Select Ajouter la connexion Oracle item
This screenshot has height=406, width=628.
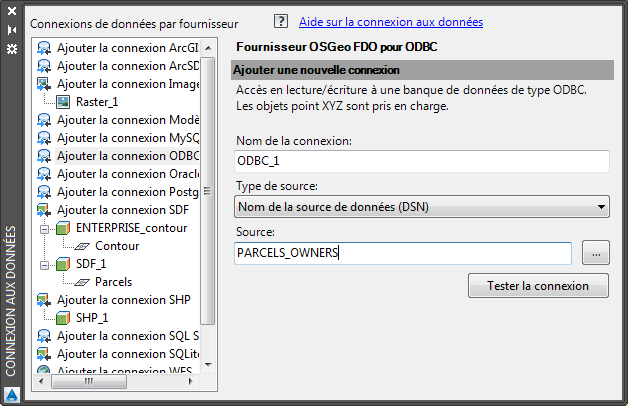[x=127, y=173]
